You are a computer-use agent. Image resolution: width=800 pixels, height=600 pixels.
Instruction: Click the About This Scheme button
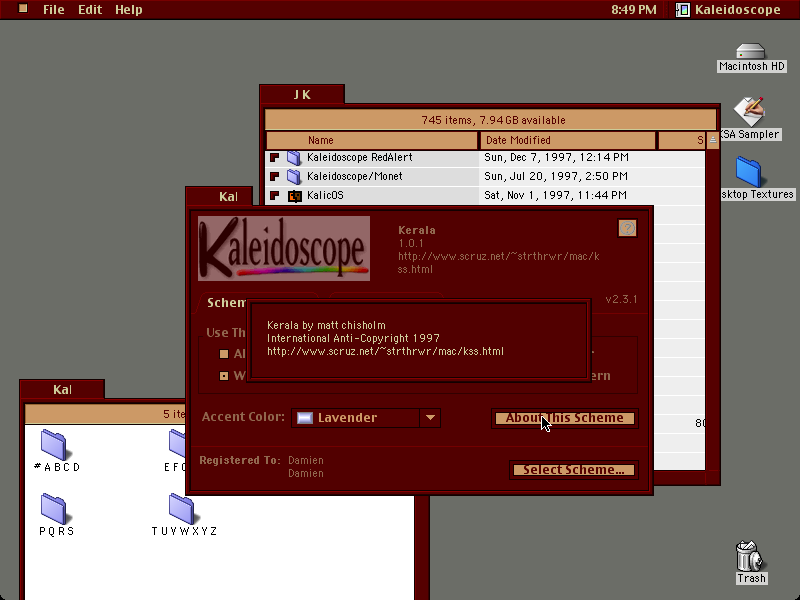[565, 418]
